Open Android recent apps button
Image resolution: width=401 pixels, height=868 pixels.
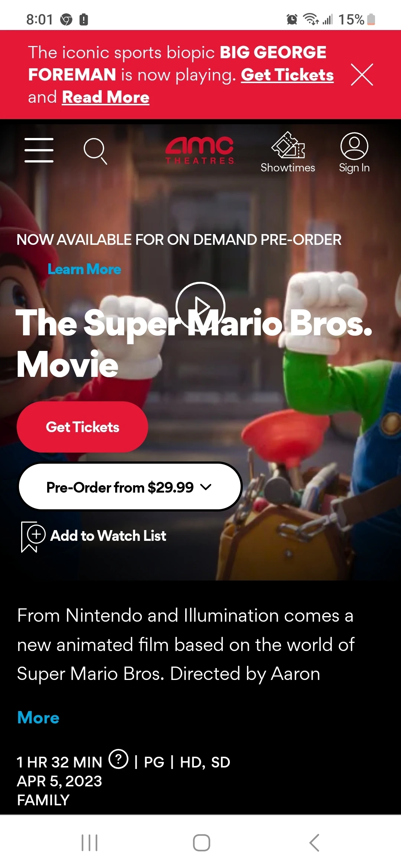pos(89,843)
